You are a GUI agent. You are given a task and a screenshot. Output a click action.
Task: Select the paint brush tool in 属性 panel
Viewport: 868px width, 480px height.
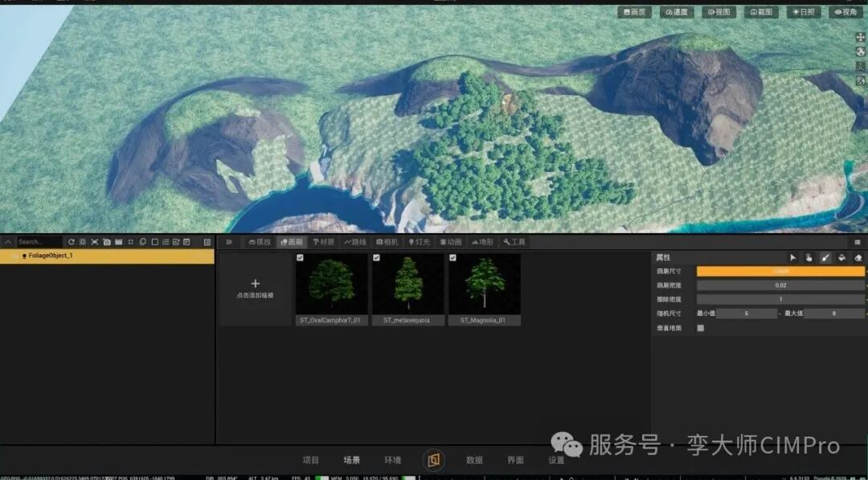pos(825,257)
